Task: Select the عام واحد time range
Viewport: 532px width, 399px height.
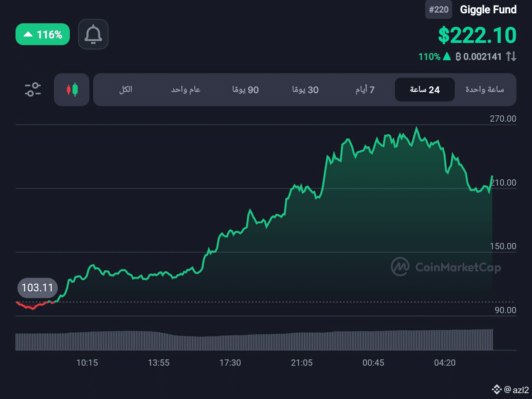Action: pos(185,89)
